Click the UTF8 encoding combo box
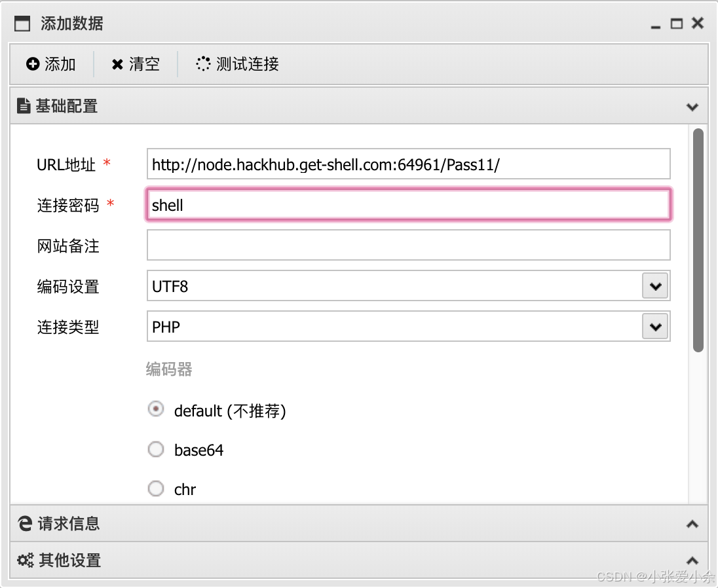The image size is (718, 588). pyautogui.click(x=408, y=285)
